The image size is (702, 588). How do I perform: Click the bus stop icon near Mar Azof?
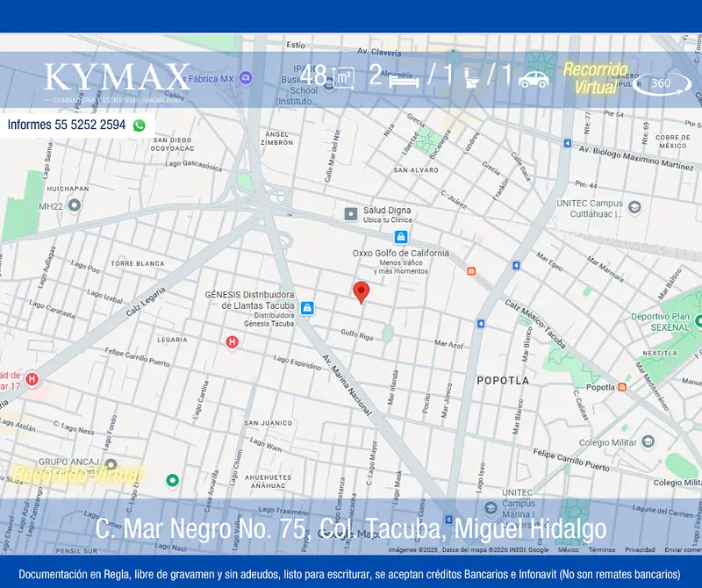coord(480,323)
